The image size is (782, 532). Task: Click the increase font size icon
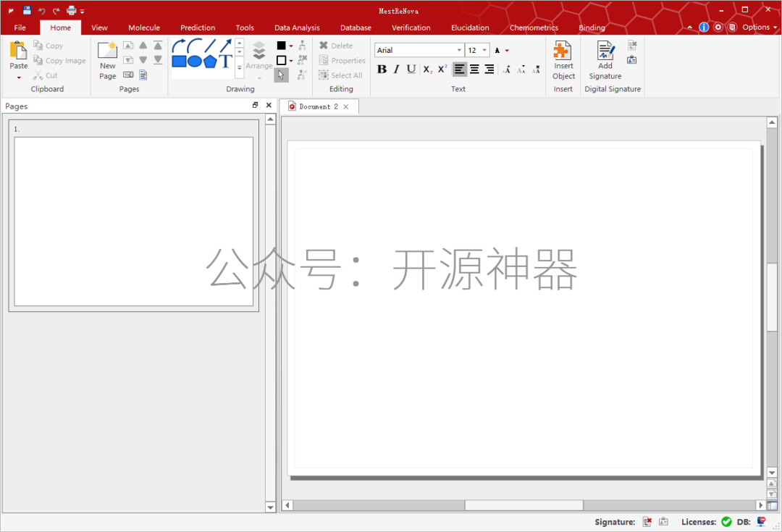pyautogui.click(x=507, y=69)
